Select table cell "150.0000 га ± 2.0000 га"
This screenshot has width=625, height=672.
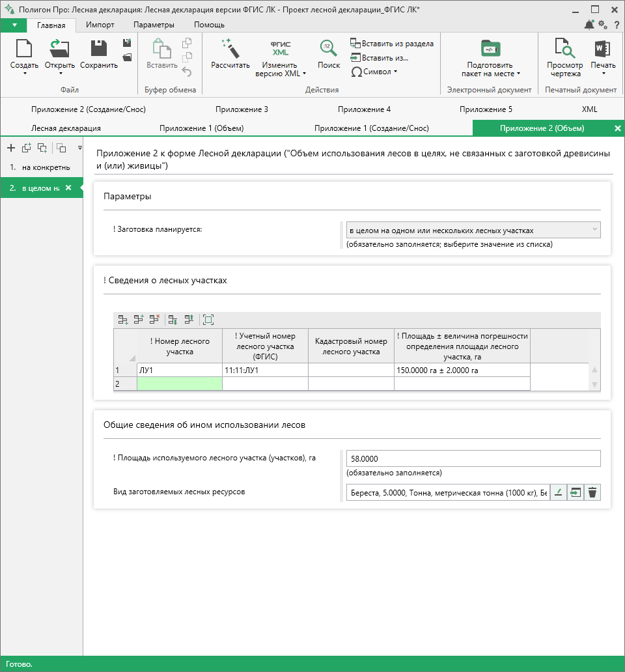(462, 370)
